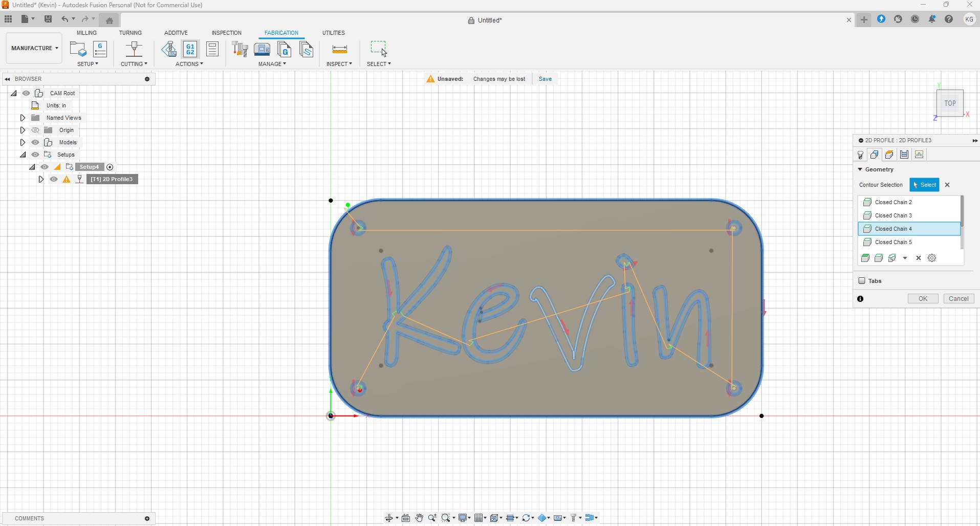This screenshot has height=526, width=980.
Task: Hide Setup4 using its eye icon
Action: 45,167
